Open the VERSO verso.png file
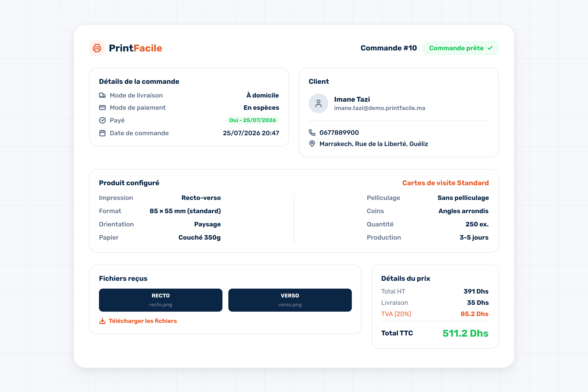 pos(290,300)
